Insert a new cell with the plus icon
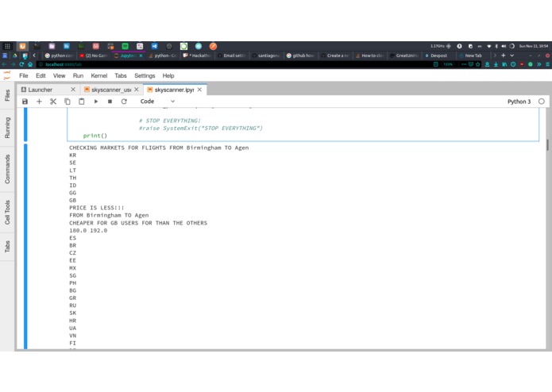The height and width of the screenshot is (392, 552). tap(39, 102)
